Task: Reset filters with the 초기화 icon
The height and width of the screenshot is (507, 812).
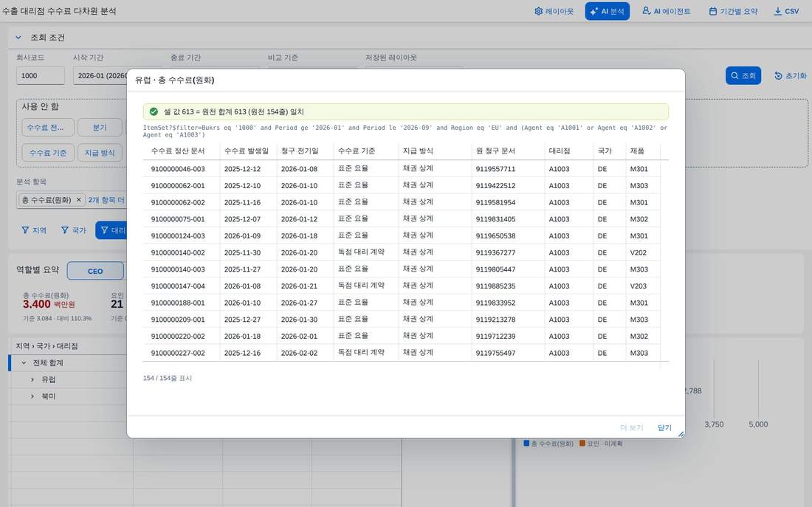Action: [791, 75]
